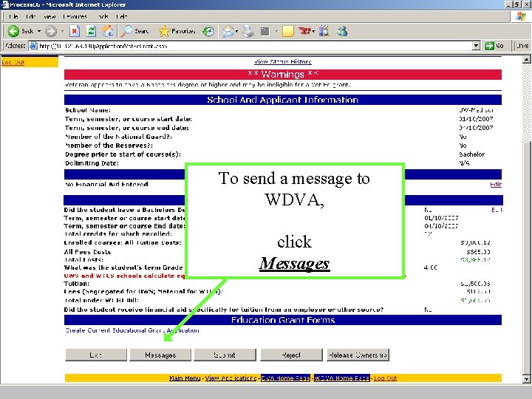Click Edit link beside No Financial Aid
The width and height of the screenshot is (532, 399).
tap(496, 184)
